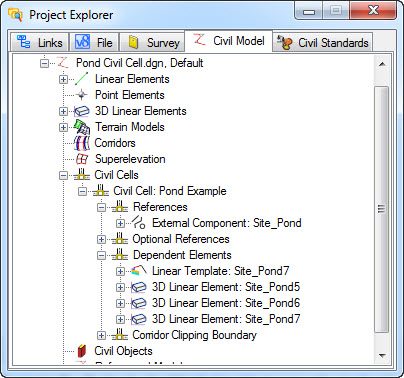Switch to the Links tab

click(x=39, y=42)
